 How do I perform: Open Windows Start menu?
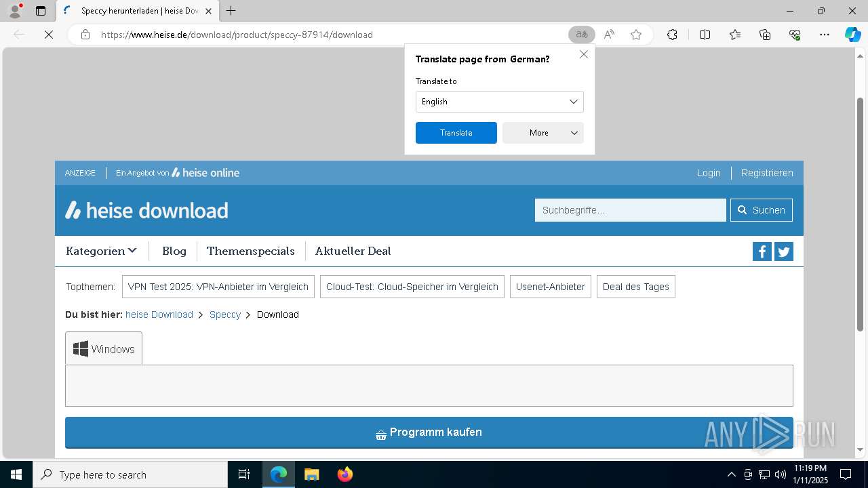[x=16, y=474]
